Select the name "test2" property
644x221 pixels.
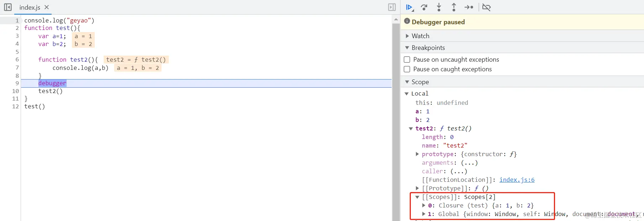[445, 145]
